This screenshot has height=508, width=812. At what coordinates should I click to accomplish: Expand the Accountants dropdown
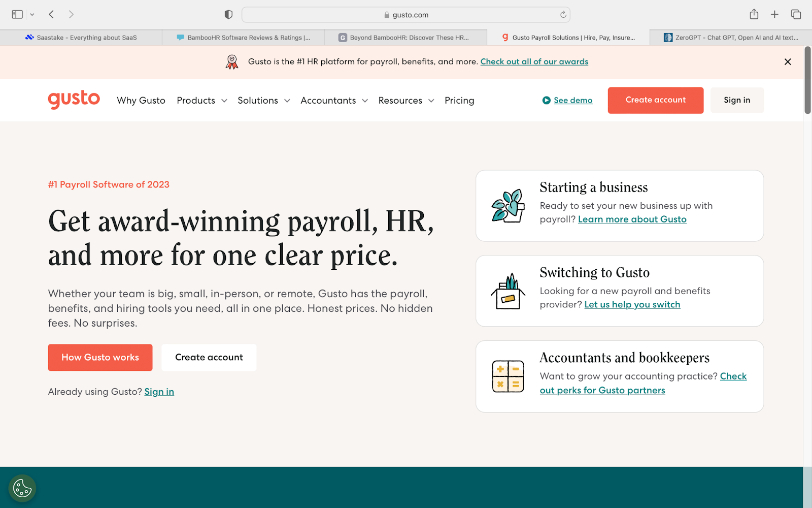334,101
